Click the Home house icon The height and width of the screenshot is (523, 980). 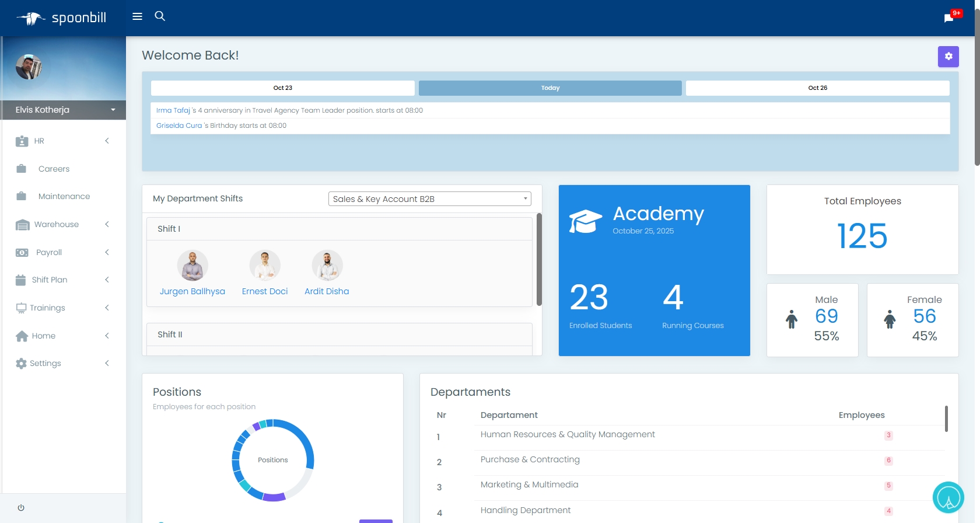[22, 336]
